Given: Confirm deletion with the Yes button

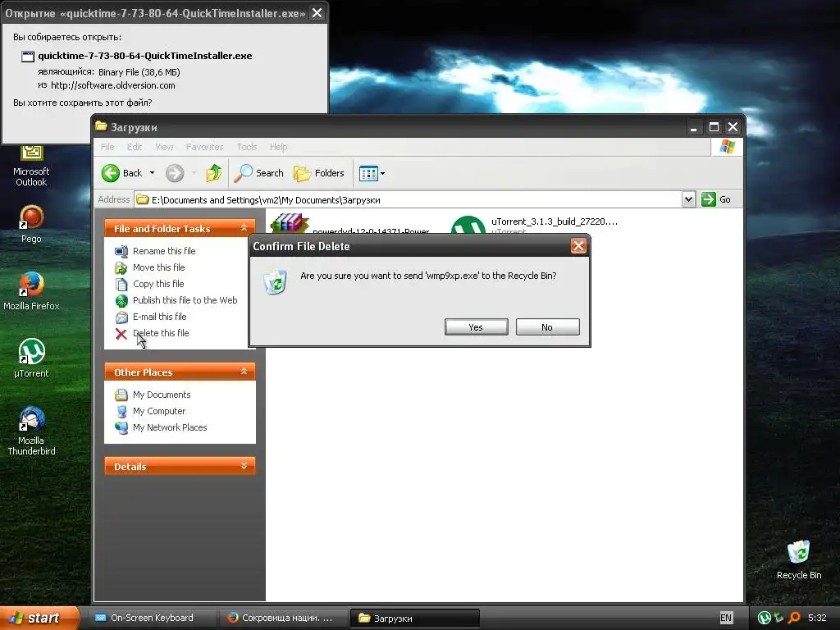Looking at the screenshot, I should [x=477, y=327].
